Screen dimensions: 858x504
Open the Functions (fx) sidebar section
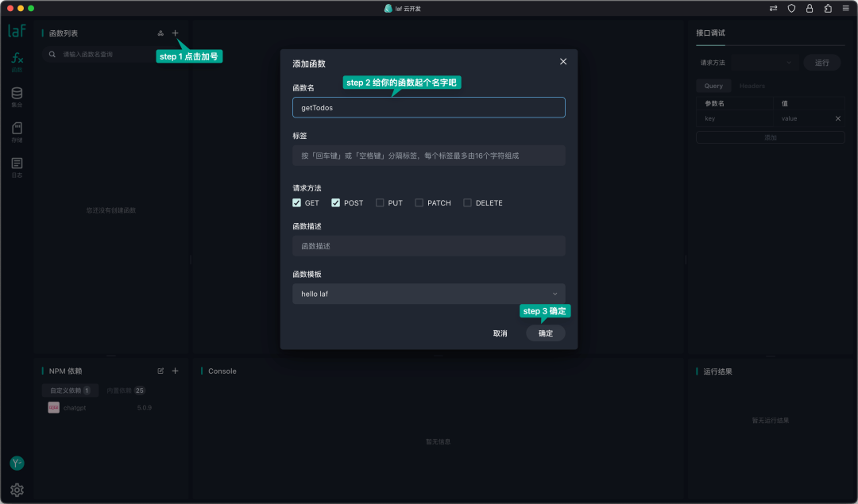coord(17,62)
